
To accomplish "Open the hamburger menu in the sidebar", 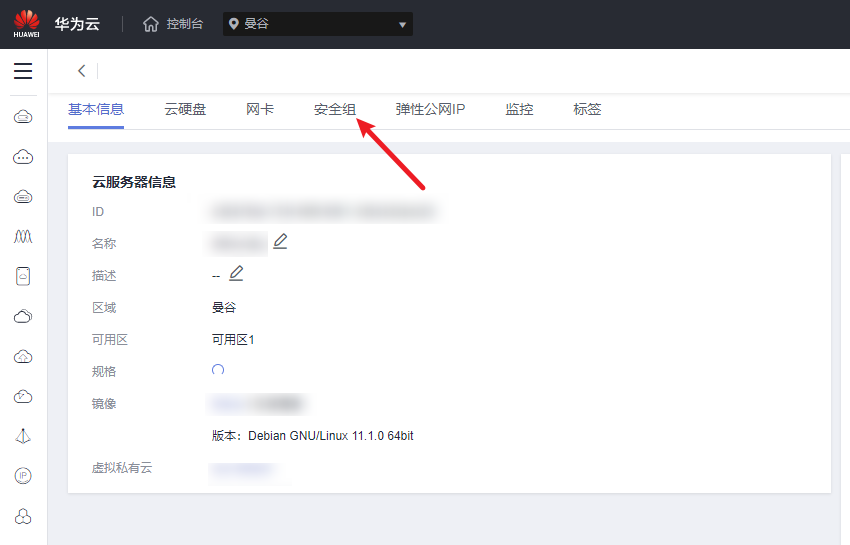I will point(23,71).
